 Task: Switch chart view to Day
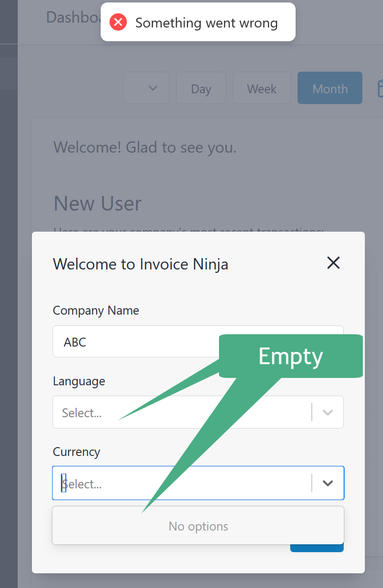point(201,88)
